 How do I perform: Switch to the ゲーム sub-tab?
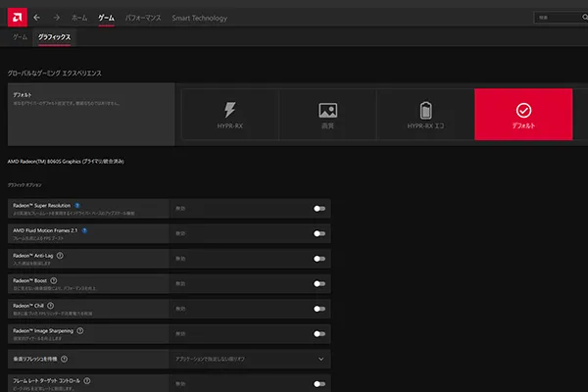click(x=20, y=36)
